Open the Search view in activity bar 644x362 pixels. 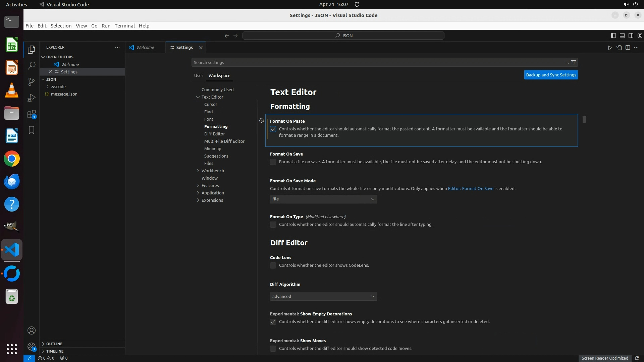click(32, 66)
